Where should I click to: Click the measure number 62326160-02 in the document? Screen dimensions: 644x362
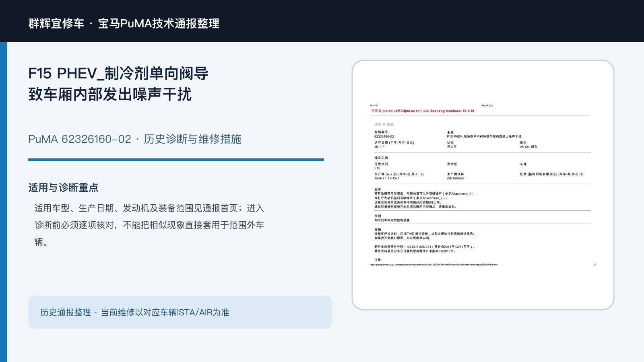pos(384,136)
